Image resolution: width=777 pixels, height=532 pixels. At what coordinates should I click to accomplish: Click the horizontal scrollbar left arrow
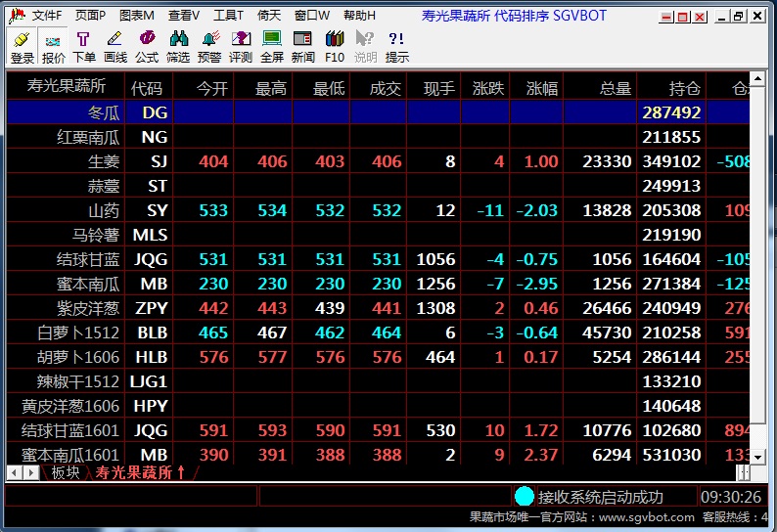coord(13,473)
